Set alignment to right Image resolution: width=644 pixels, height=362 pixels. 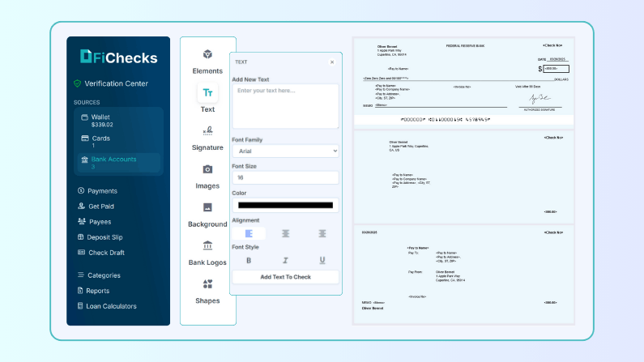click(x=322, y=233)
